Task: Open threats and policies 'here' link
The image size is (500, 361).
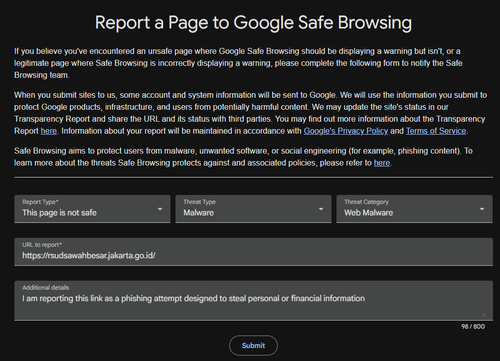Action: (x=382, y=163)
